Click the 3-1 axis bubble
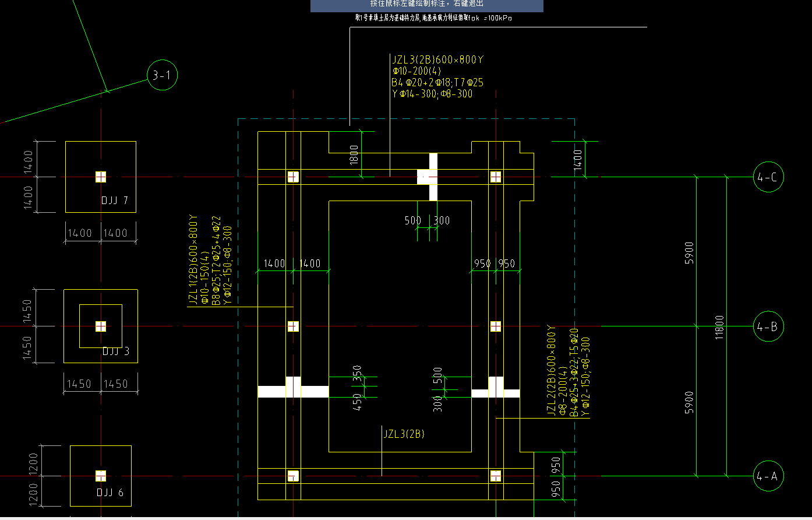812x520 pixels. [x=162, y=75]
